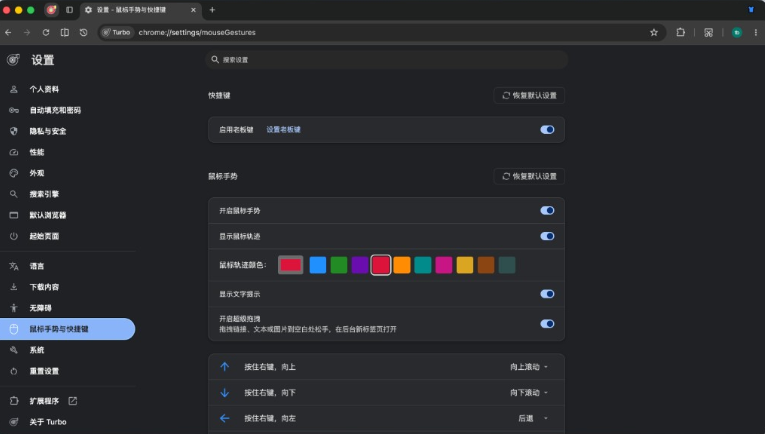The width and height of the screenshot is (765, 434).
Task: Select the green trail color swatch
Action: click(339, 265)
